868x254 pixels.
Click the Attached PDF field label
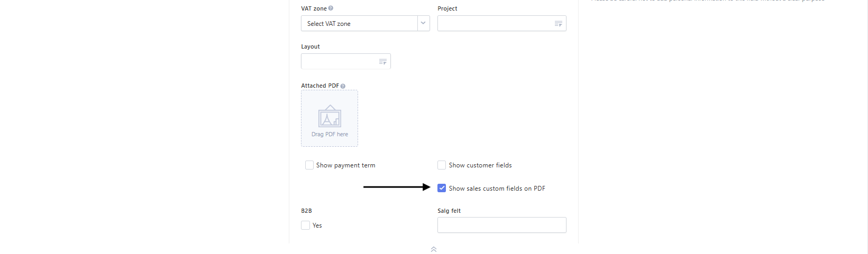click(x=320, y=86)
